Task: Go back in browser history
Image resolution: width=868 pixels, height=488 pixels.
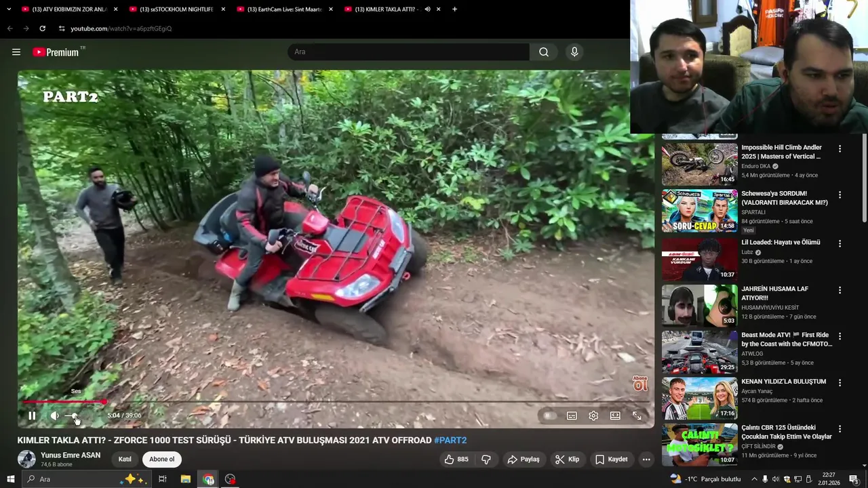Action: [x=9, y=28]
